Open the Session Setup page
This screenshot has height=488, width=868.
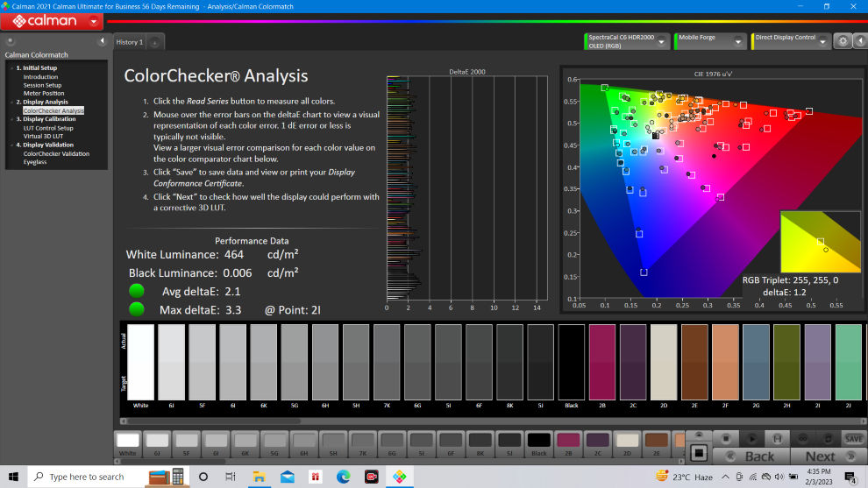[x=42, y=85]
